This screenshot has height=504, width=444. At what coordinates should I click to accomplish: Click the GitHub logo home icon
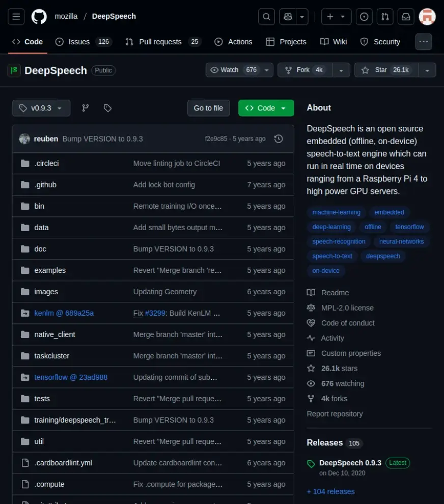pos(39,16)
